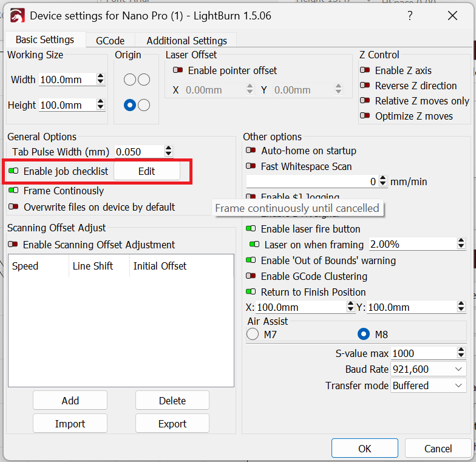Toggle Enable job checklist switch
The image size is (476, 462).
[x=13, y=171]
